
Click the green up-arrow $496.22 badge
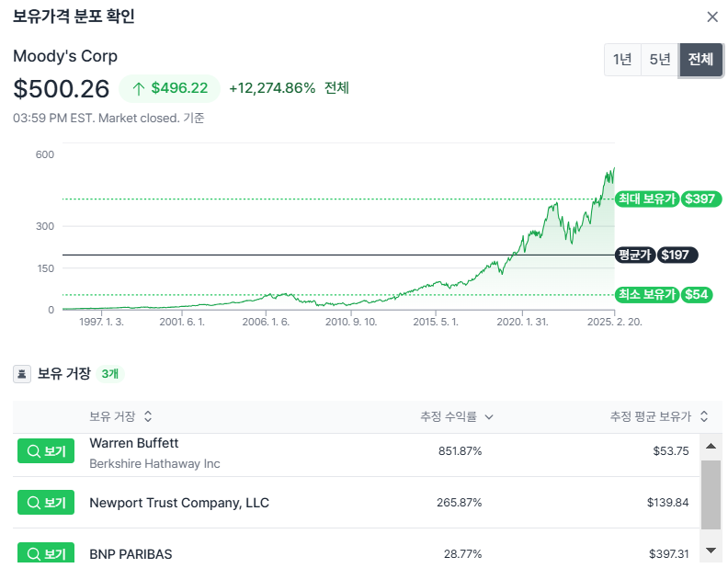169,88
